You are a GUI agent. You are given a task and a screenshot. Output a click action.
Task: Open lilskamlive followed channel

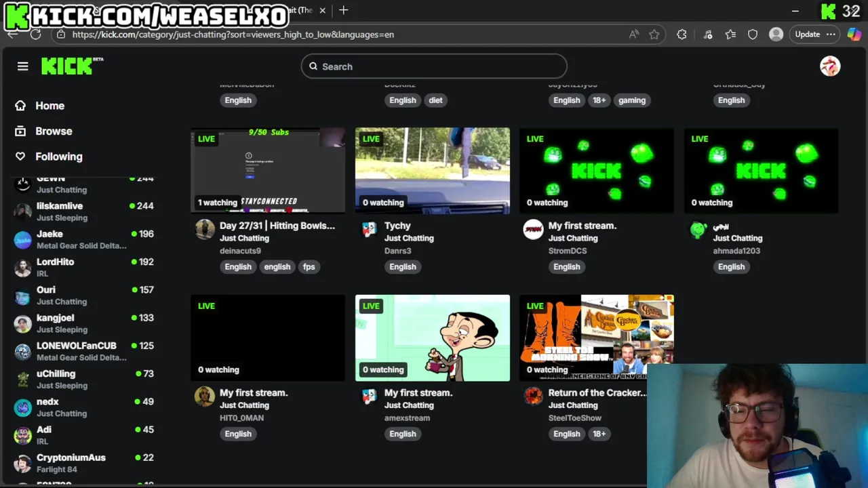click(85, 211)
